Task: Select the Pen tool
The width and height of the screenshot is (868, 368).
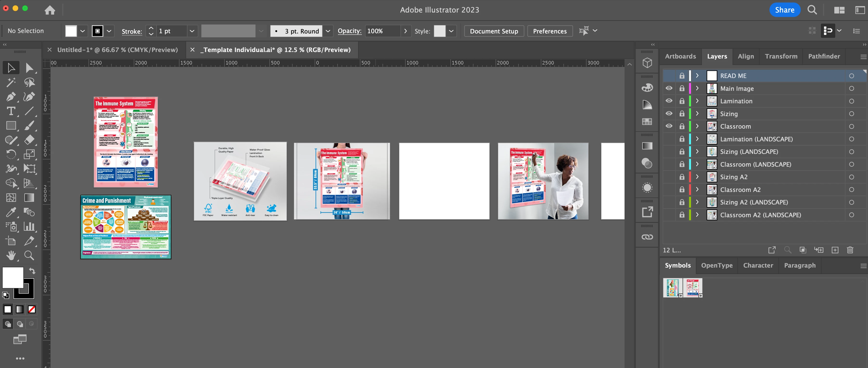Action: 11,97
